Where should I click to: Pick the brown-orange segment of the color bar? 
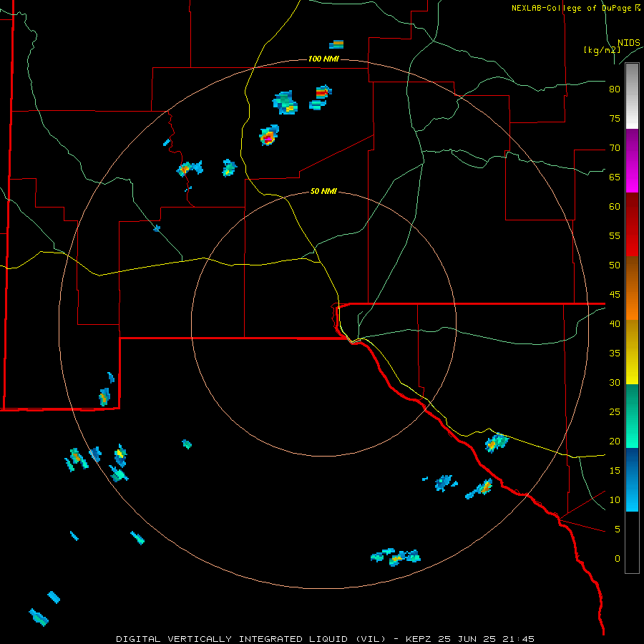coord(632,288)
